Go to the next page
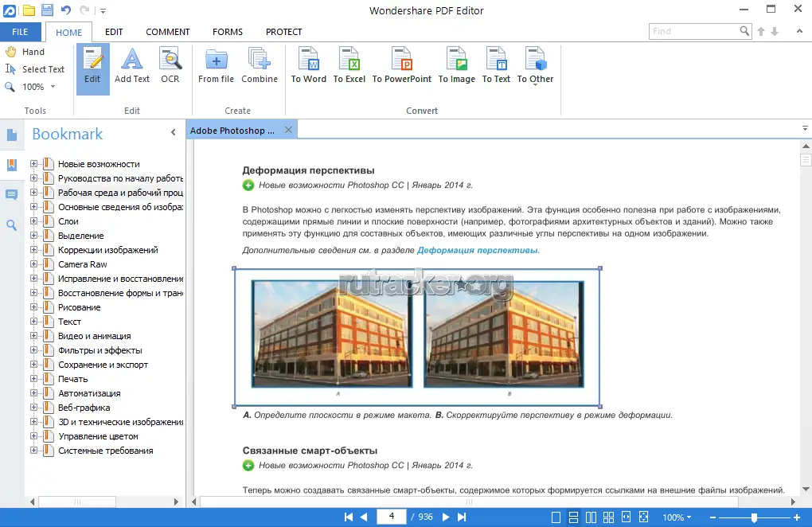812x527 pixels. (x=445, y=517)
